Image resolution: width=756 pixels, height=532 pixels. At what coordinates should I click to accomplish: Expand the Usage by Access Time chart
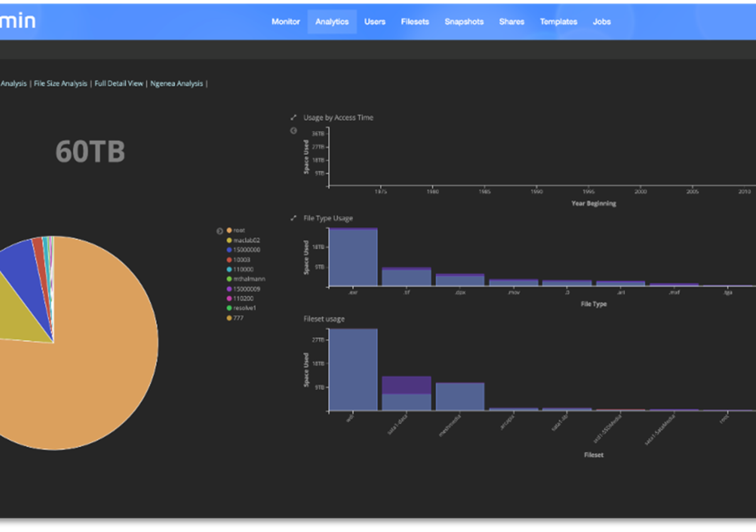[293, 118]
